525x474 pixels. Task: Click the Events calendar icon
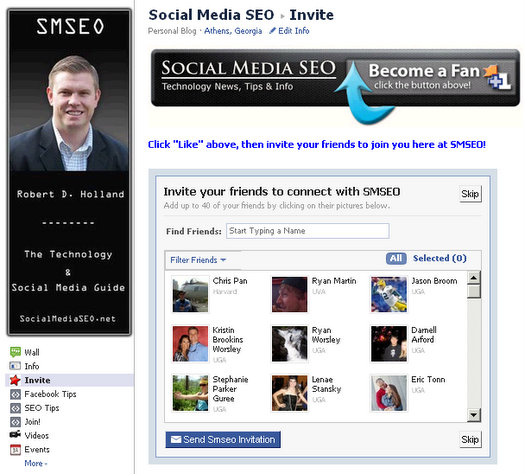pyautogui.click(x=15, y=450)
